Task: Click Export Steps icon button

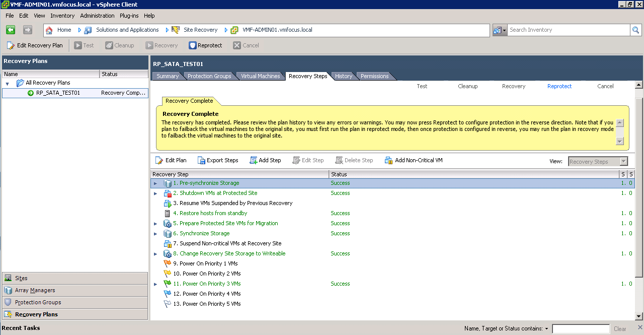Action: [x=201, y=161]
